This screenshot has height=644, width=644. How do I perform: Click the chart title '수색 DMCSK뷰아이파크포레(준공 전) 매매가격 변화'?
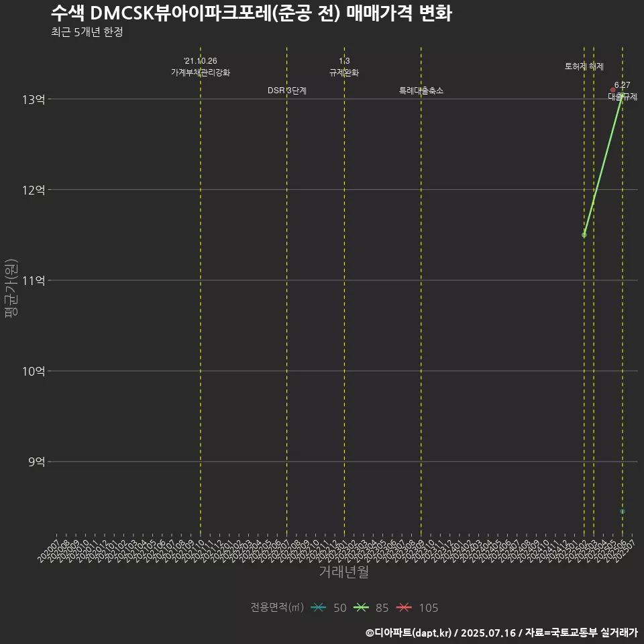[252, 13]
